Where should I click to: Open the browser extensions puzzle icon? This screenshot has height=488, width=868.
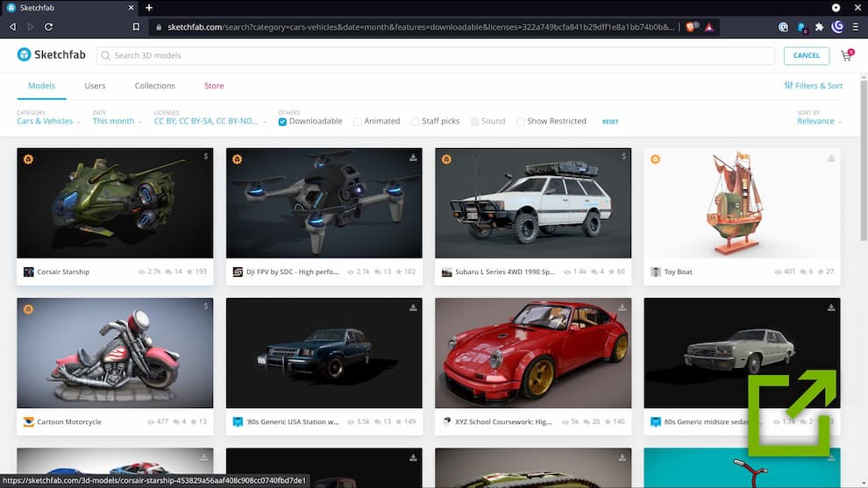[x=819, y=27]
